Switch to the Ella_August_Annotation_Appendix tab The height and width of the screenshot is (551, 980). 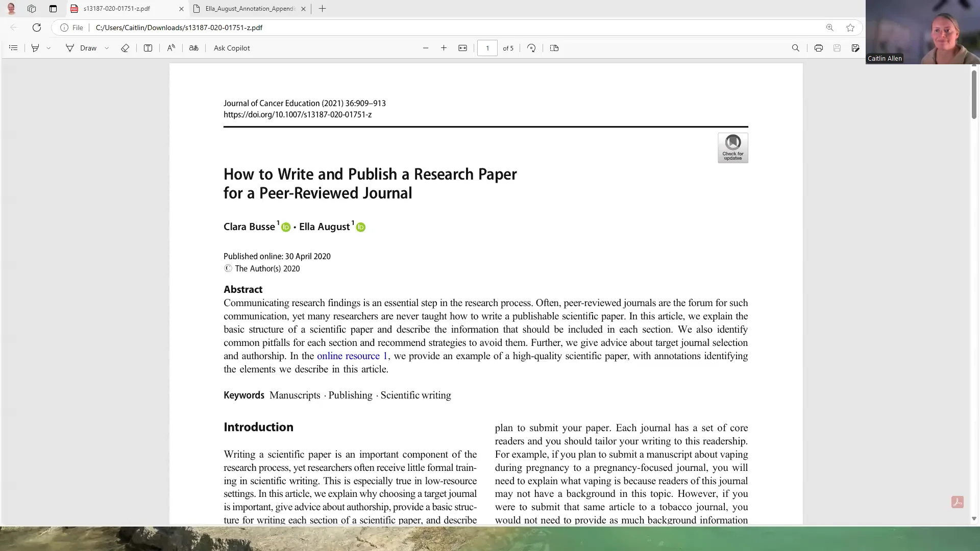click(249, 9)
